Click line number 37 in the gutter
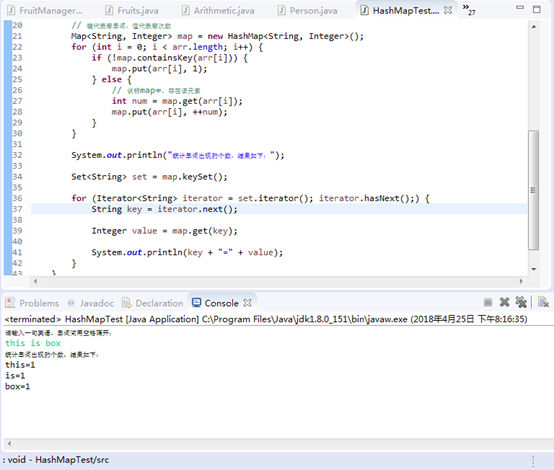This screenshot has width=554, height=470. 17,209
